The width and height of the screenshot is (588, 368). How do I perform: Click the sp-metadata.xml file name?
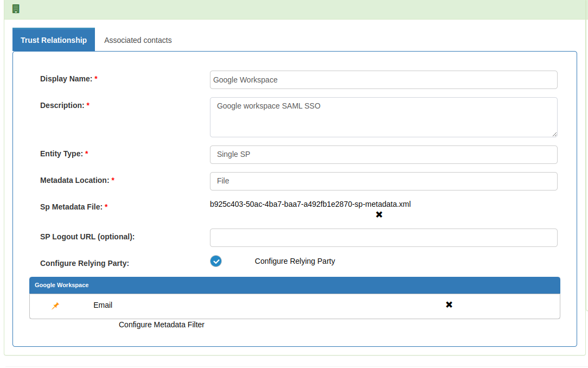click(310, 204)
